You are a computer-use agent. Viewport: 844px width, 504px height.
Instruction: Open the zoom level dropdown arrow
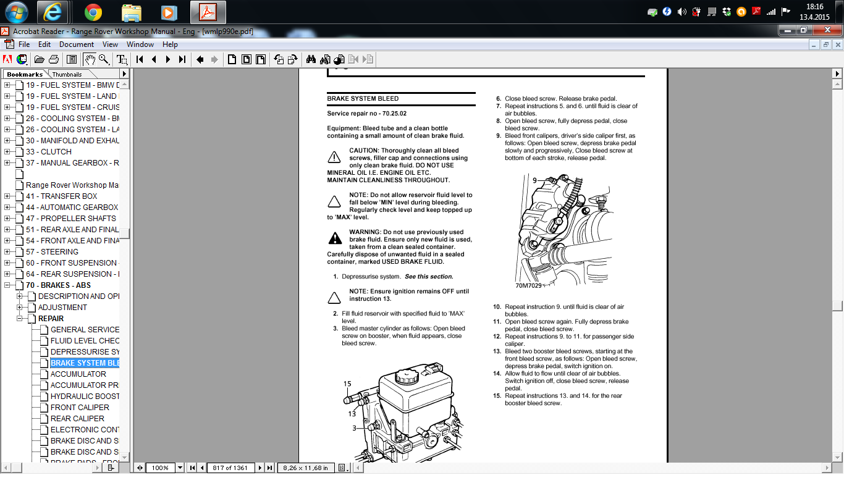pyautogui.click(x=180, y=468)
